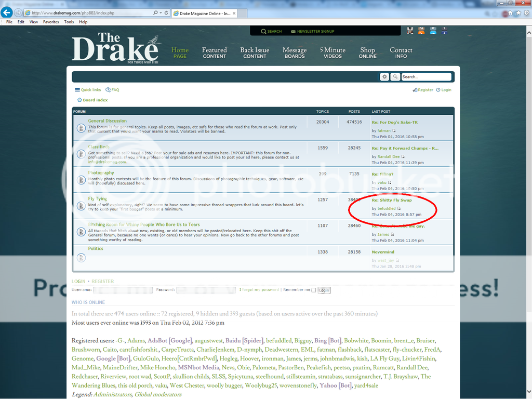Open the Politics forum link
532x399 pixels.
tap(96, 249)
